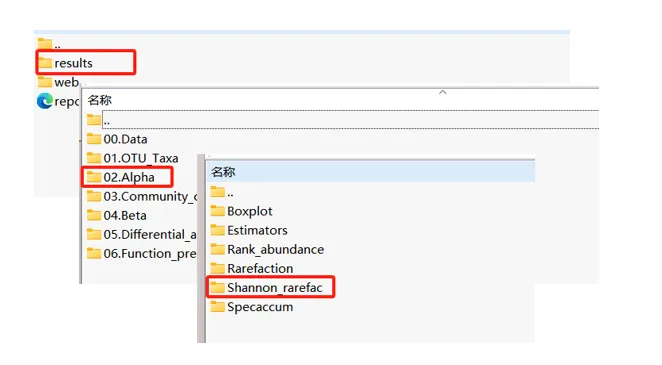The height and width of the screenshot is (365, 662).
Task: Select the 04.Beta folder
Action: [117, 216]
